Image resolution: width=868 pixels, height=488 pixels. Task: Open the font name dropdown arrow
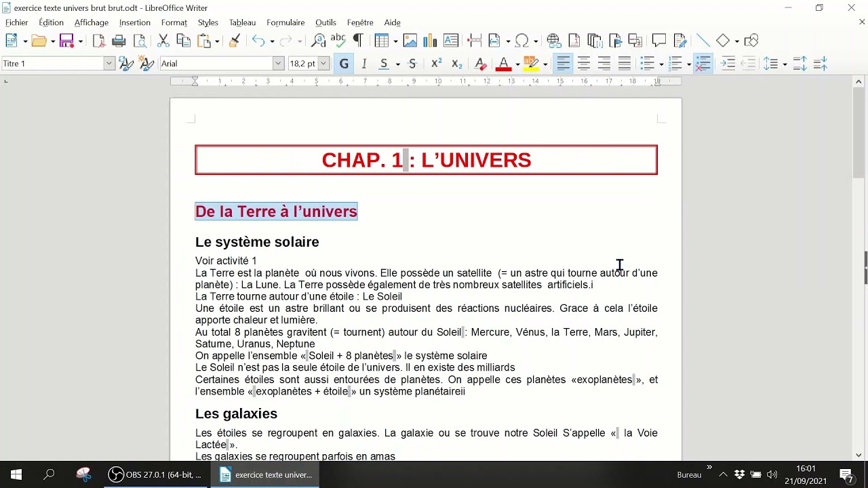[278, 64]
